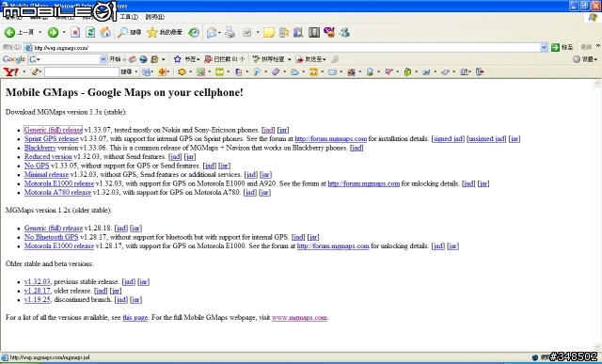
Task: Print the page with the printer icon
Action: [230, 33]
